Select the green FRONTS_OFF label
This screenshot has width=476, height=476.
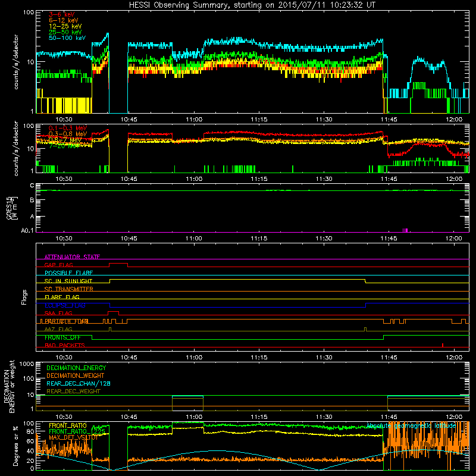pyautogui.click(x=62, y=337)
